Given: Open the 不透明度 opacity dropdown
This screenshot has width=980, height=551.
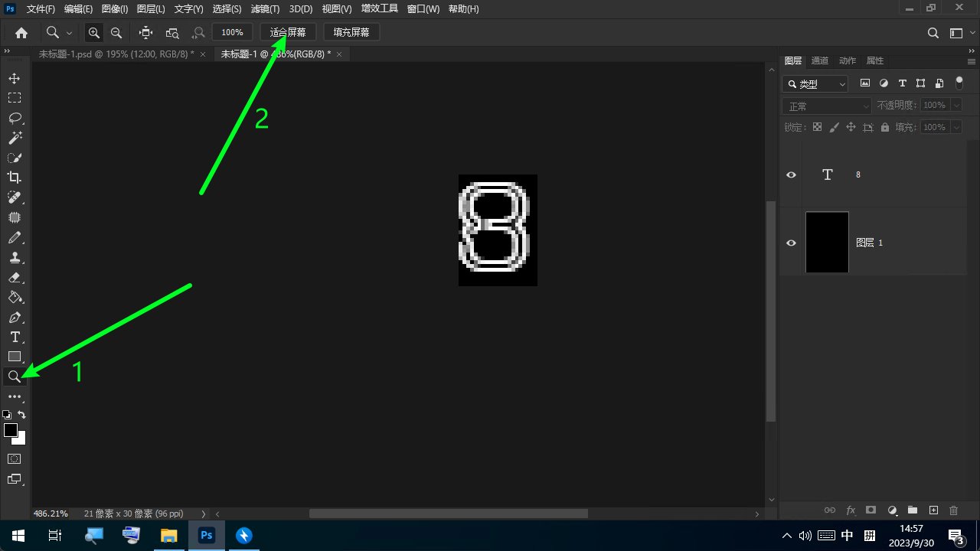Looking at the screenshot, I should click(x=955, y=106).
